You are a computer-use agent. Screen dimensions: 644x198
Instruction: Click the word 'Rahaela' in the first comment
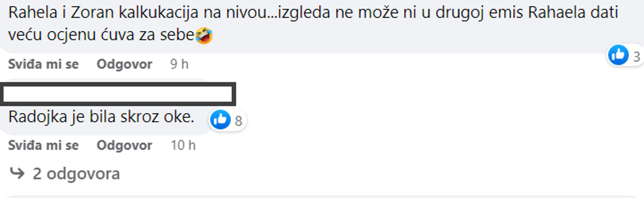click(556, 12)
